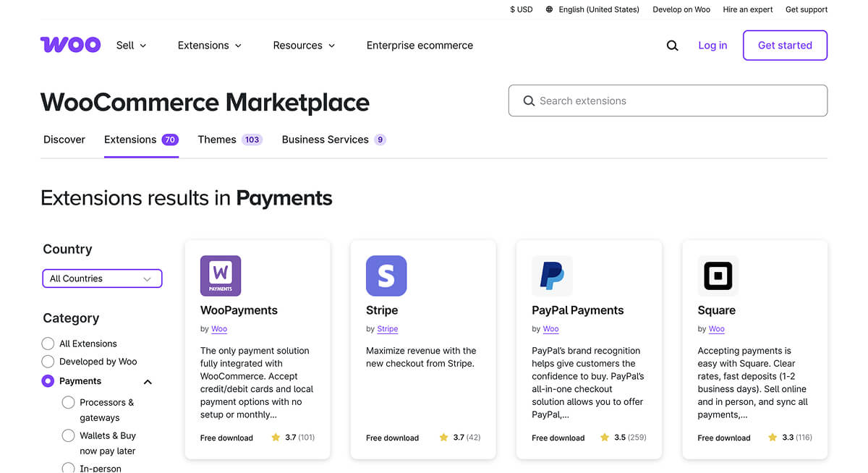The width and height of the screenshot is (868, 473).
Task: Open Enterprise ecommerce page
Action: coord(420,46)
